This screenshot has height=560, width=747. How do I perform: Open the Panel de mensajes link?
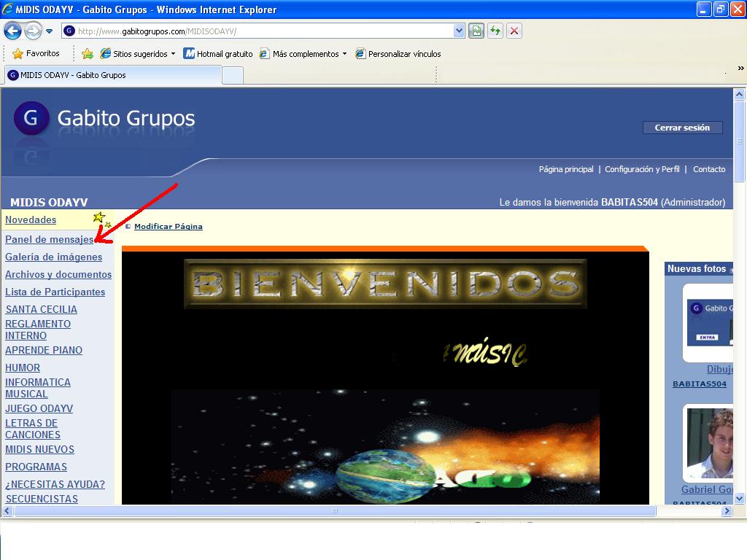49,239
